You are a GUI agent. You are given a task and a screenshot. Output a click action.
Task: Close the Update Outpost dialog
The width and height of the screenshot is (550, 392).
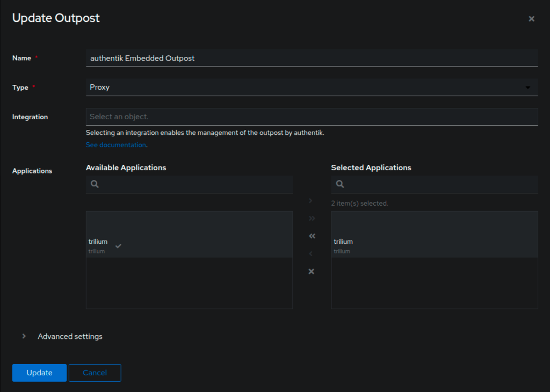pos(531,19)
